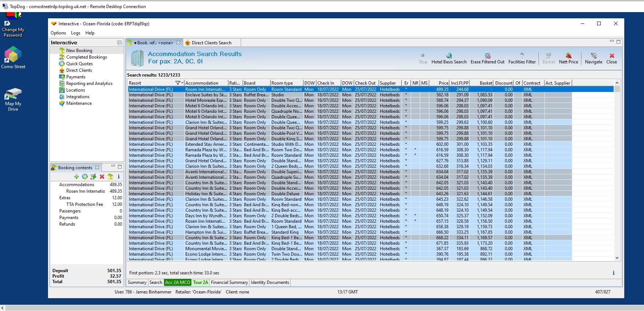The image size is (644, 311).
Task: Select Quick Quotes in the Interactive tree
Action: [79, 64]
